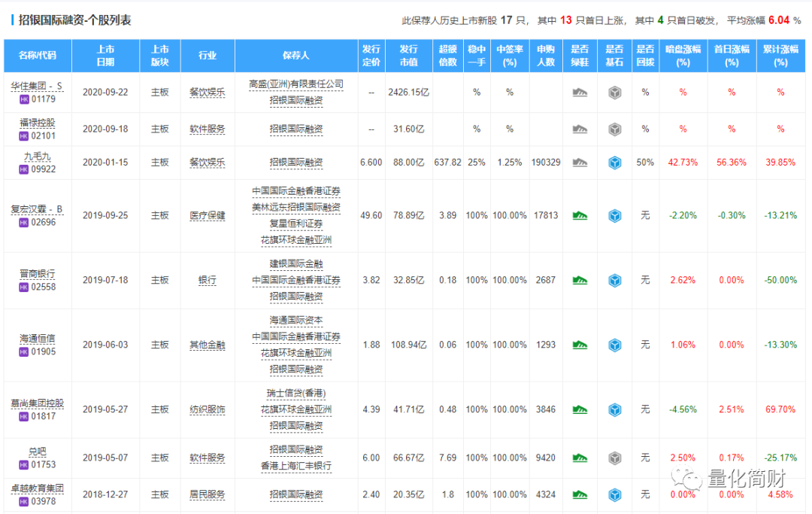Click the HK badge beside code 09922
The height and width of the screenshot is (514, 812).
coord(24,169)
